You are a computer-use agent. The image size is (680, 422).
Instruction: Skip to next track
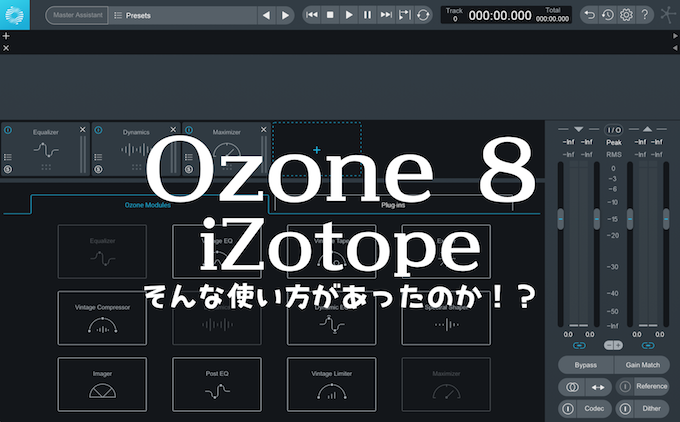tap(386, 15)
